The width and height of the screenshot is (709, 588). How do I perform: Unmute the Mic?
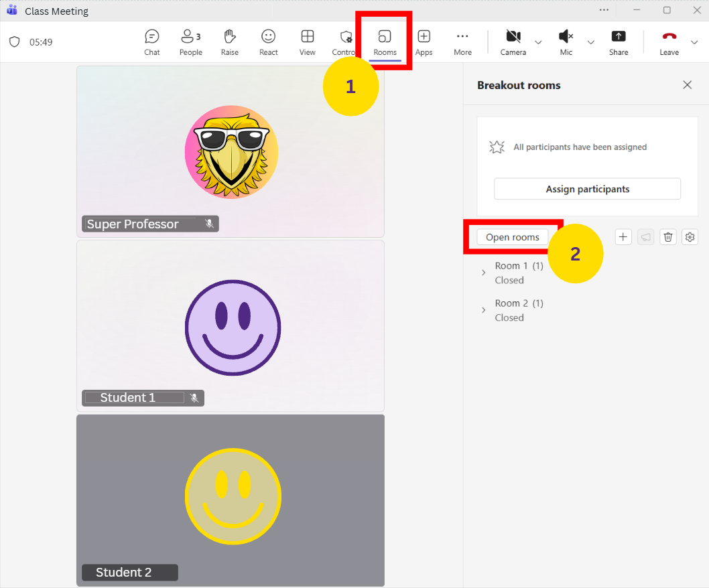566,42
